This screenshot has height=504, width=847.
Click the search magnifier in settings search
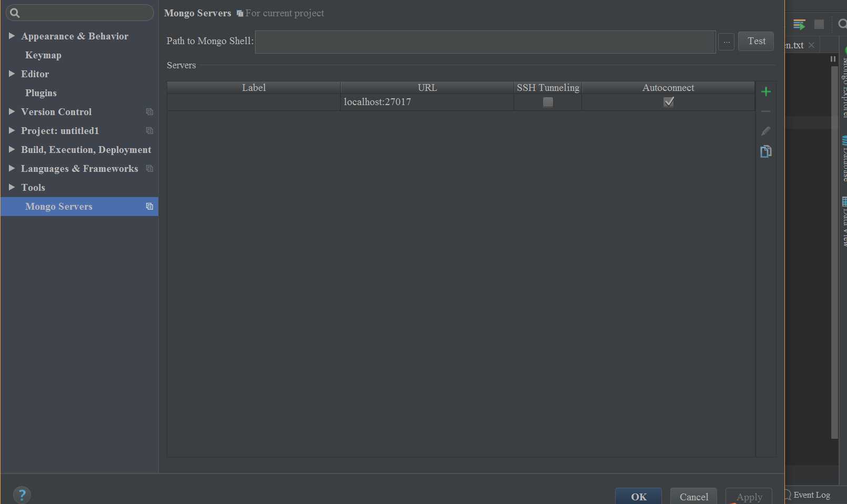[x=15, y=13]
